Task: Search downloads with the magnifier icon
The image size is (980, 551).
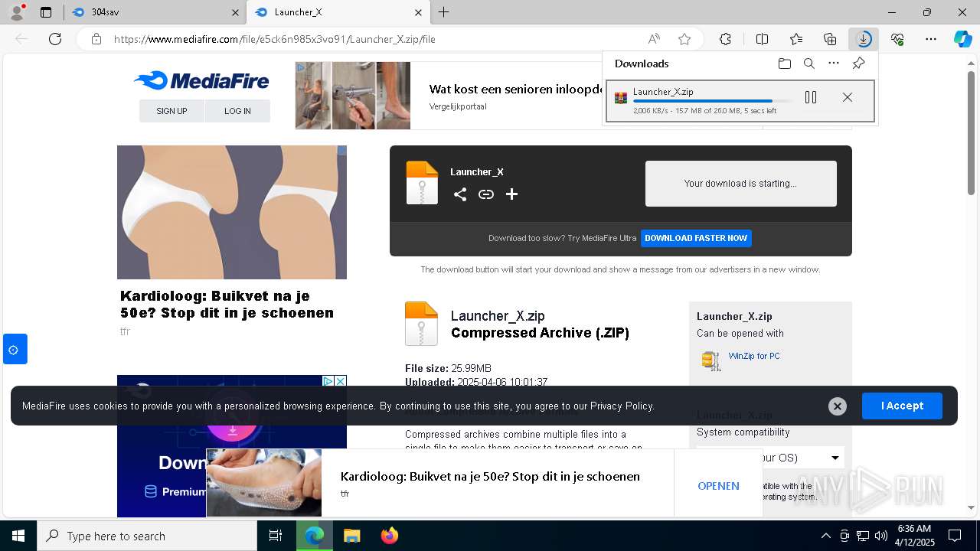Action: click(808, 64)
